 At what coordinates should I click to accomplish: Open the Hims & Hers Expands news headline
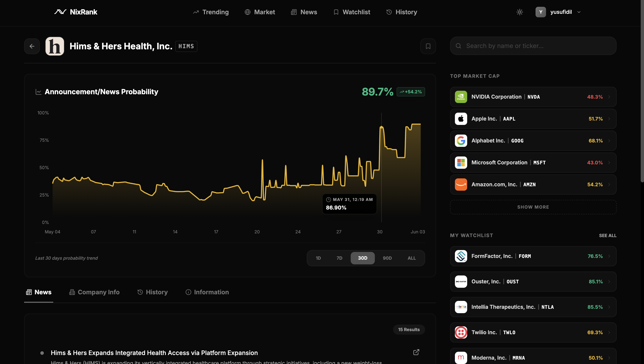pyautogui.click(x=154, y=353)
